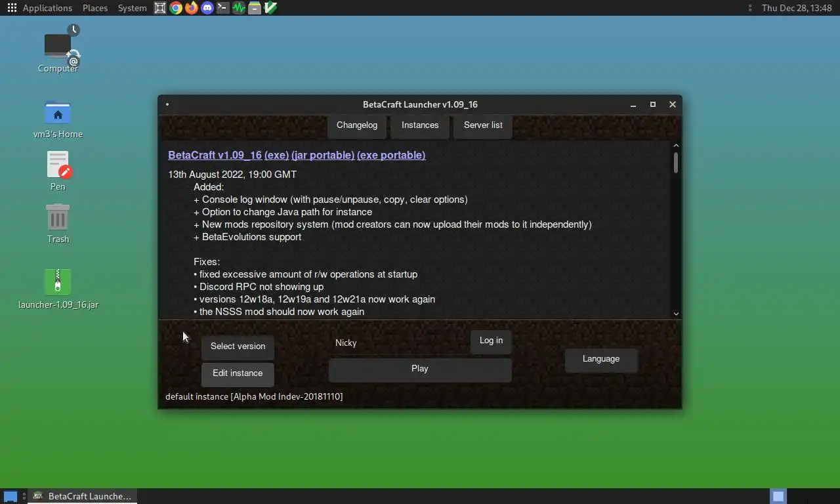Click the 'Added:' heading

tap(209, 187)
